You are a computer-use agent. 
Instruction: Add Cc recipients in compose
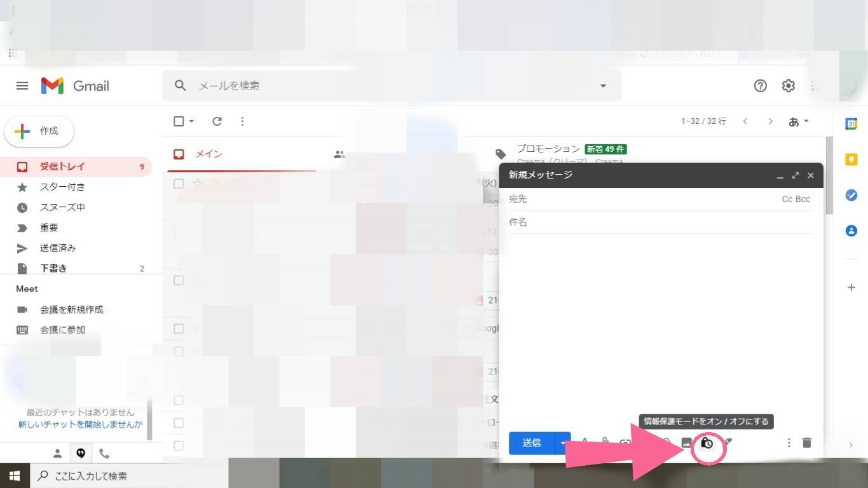(x=787, y=200)
